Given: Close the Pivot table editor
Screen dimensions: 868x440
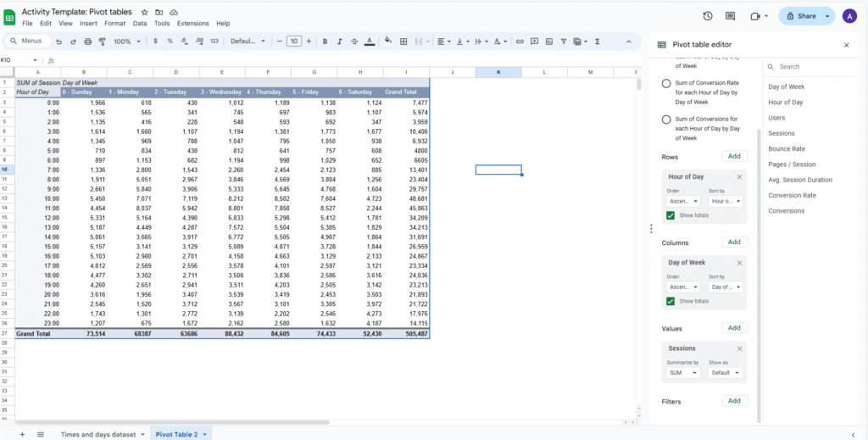Looking at the screenshot, I should pos(847,46).
